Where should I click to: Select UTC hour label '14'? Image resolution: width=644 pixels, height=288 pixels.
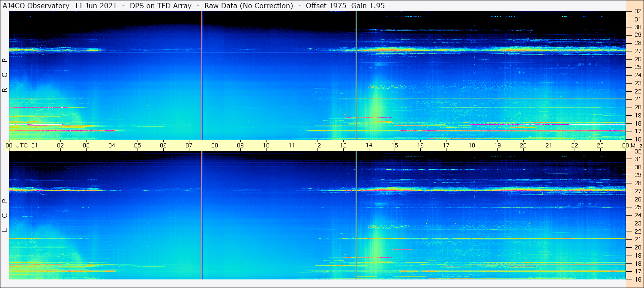click(x=369, y=145)
